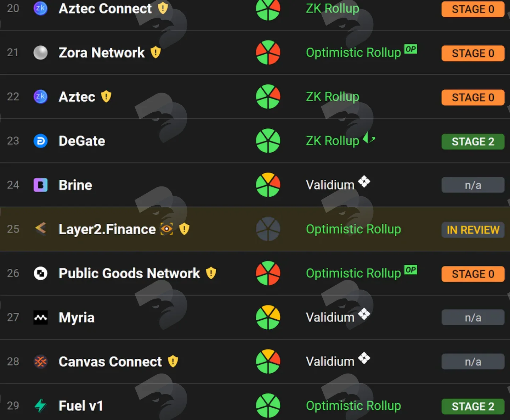
Task: Click the STAGE 2 badge for DeGate
Action: coord(473,141)
